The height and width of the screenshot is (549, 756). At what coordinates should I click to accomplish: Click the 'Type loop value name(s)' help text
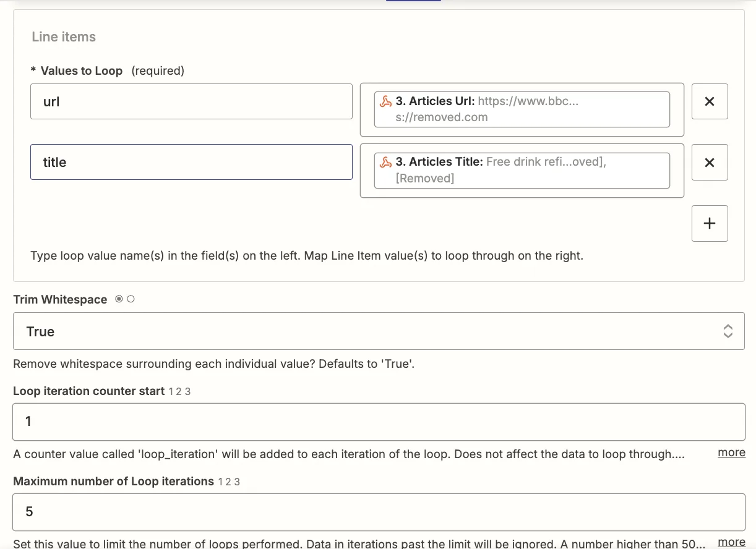307,255
